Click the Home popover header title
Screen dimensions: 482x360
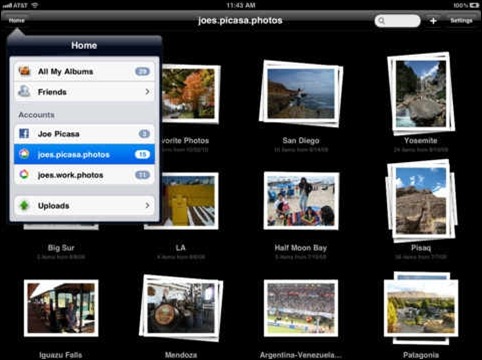[84, 45]
